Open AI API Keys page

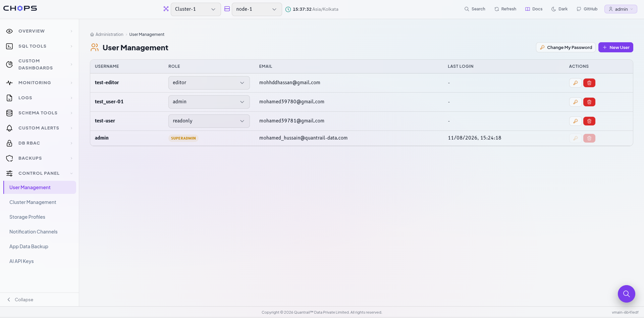[21, 261]
